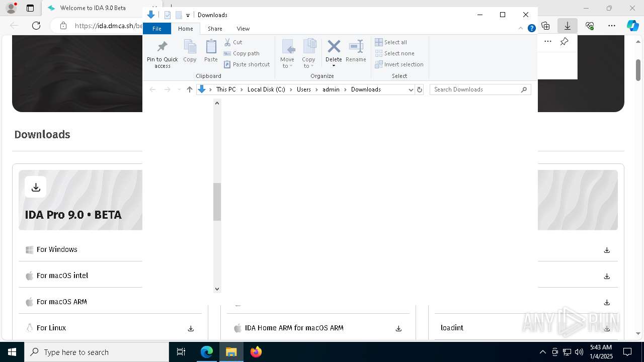This screenshot has height=362, width=644.
Task: Click Select none in ribbon
Action: [395, 53]
